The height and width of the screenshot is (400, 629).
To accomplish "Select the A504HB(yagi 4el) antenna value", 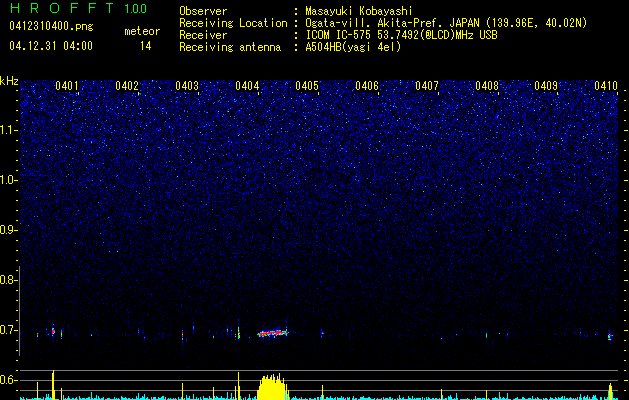I will click(x=353, y=47).
